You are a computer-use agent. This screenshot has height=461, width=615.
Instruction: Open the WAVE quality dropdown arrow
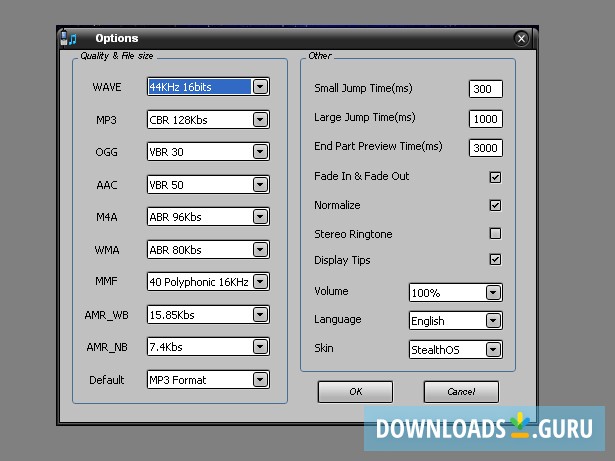pyautogui.click(x=260, y=86)
